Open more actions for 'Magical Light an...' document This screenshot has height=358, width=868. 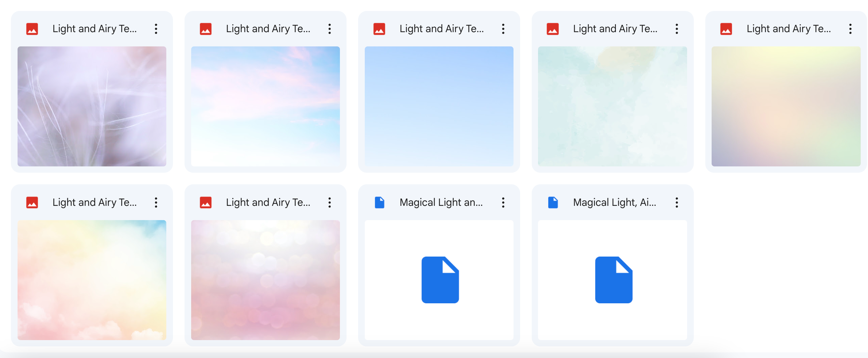503,203
